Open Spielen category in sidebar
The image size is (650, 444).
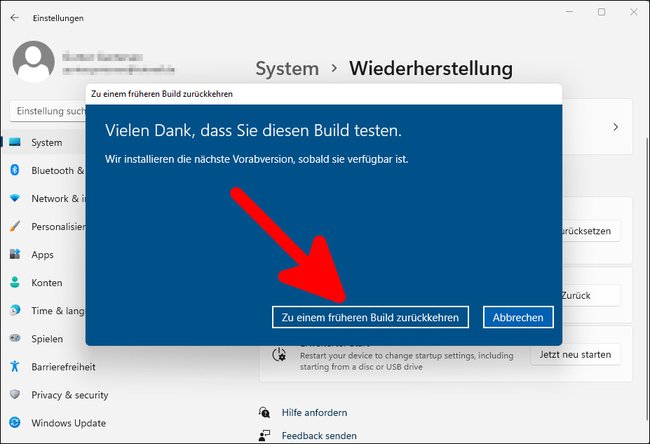[45, 339]
